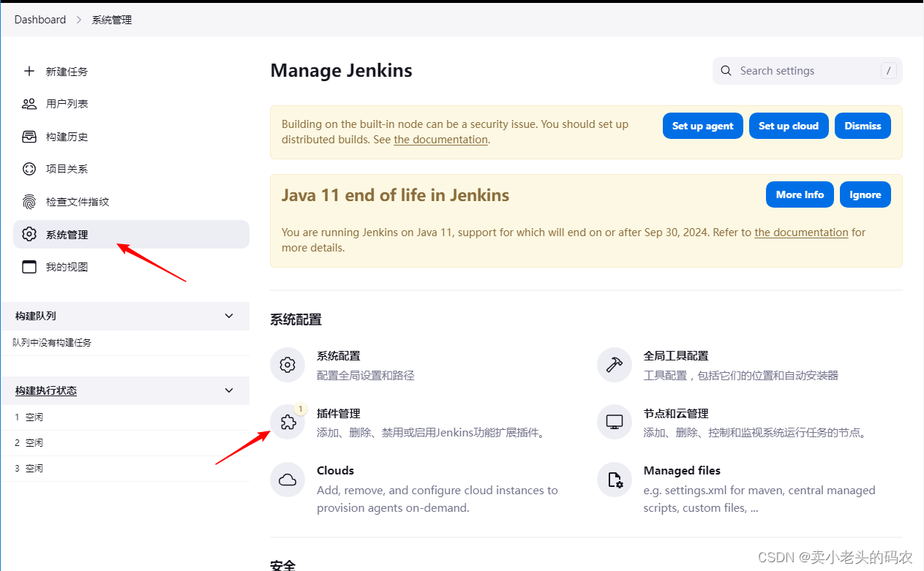The image size is (924, 571).
Task: Open 构建历史 in the sidebar
Action: tap(132, 137)
